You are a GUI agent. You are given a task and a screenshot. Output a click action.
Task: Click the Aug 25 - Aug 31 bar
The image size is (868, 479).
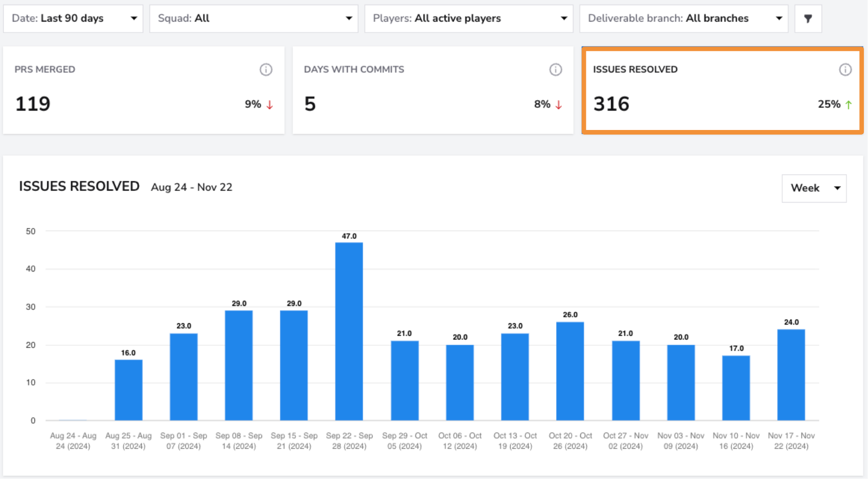pyautogui.click(x=128, y=390)
